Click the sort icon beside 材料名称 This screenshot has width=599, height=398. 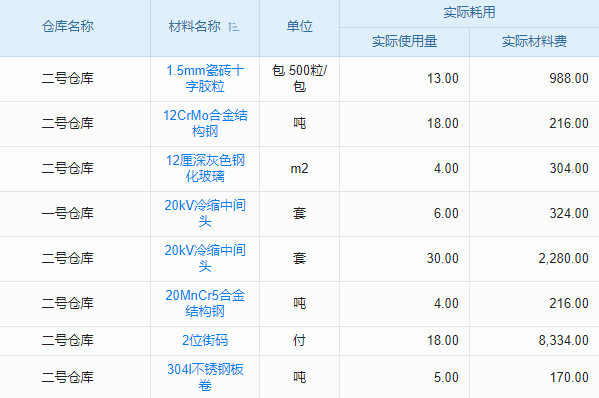click(x=233, y=27)
